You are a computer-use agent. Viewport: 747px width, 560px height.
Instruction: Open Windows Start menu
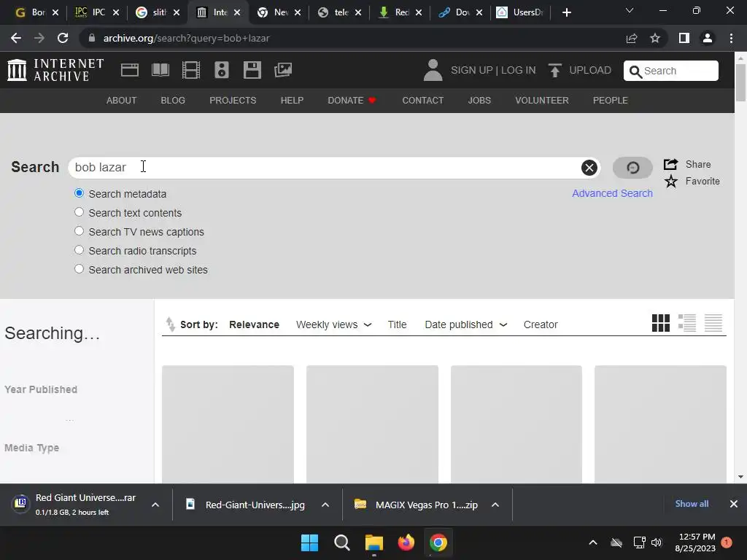(x=309, y=542)
